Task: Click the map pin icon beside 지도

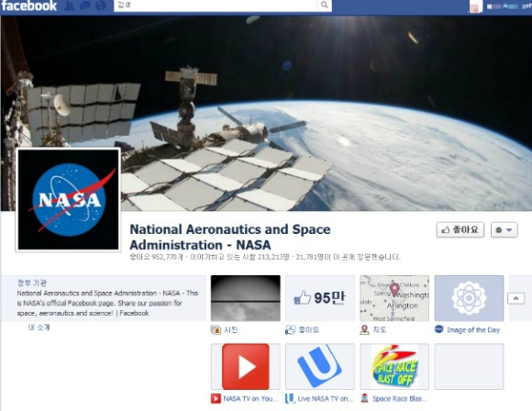Action: (365, 330)
